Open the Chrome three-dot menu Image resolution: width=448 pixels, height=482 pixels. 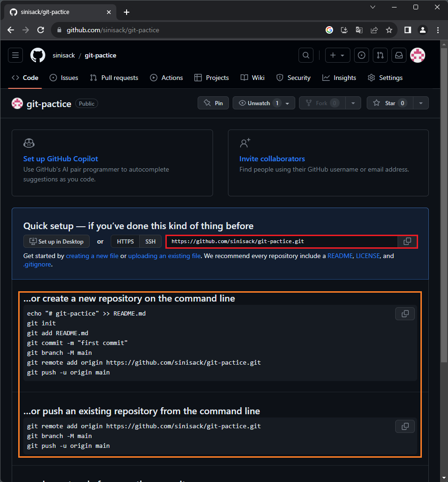coord(438,30)
